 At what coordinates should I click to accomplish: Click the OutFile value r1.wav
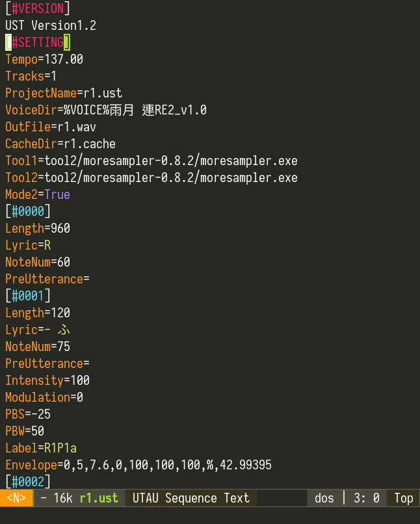(77, 127)
